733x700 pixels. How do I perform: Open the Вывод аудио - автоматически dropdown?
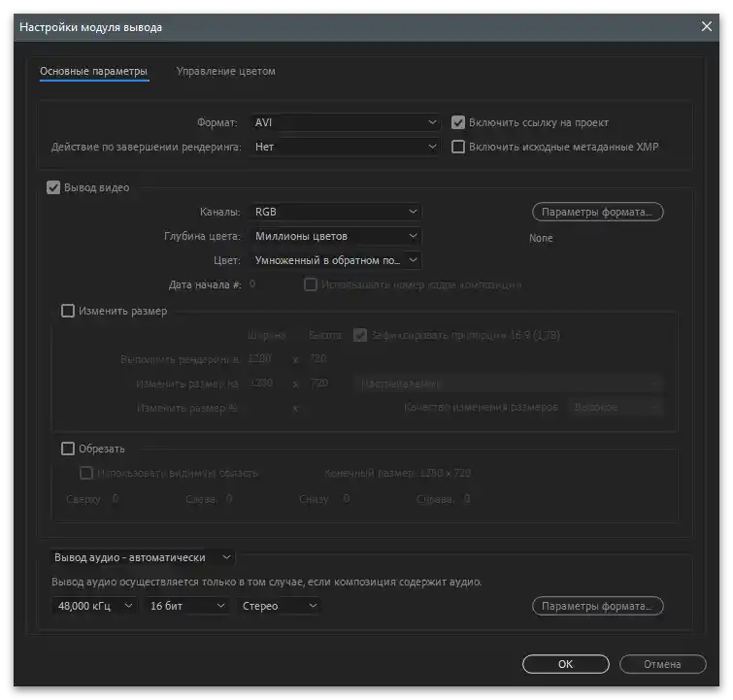tap(143, 557)
